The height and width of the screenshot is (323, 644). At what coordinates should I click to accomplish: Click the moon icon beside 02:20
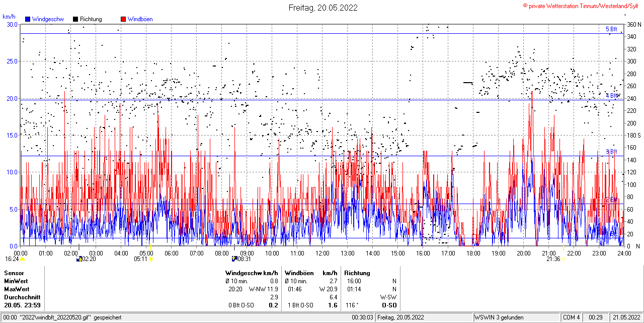pos(78,259)
